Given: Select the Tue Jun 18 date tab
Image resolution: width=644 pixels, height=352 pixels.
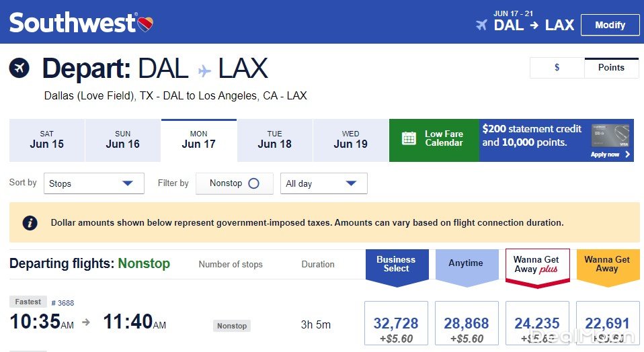Looking at the screenshot, I should coord(275,140).
